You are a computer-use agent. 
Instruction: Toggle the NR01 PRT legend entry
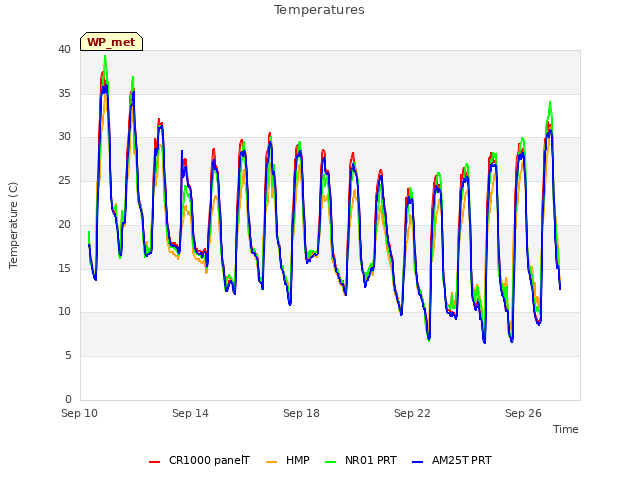(x=361, y=460)
